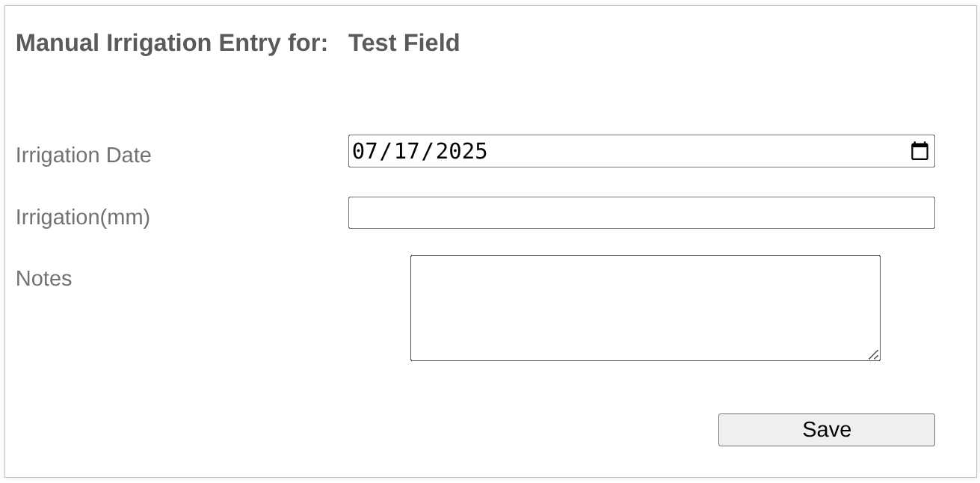Click the first slash in the date value
980x483 pixels.
tap(386, 151)
